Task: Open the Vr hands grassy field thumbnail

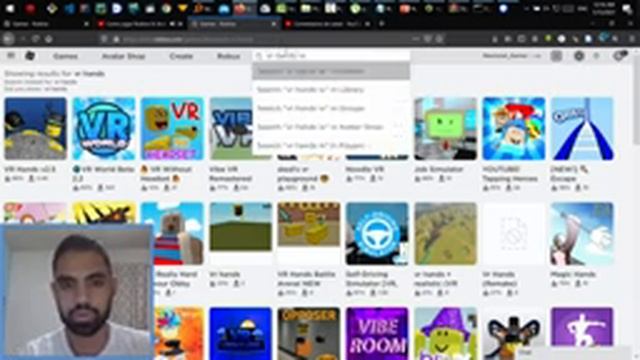Action: [x=240, y=233]
